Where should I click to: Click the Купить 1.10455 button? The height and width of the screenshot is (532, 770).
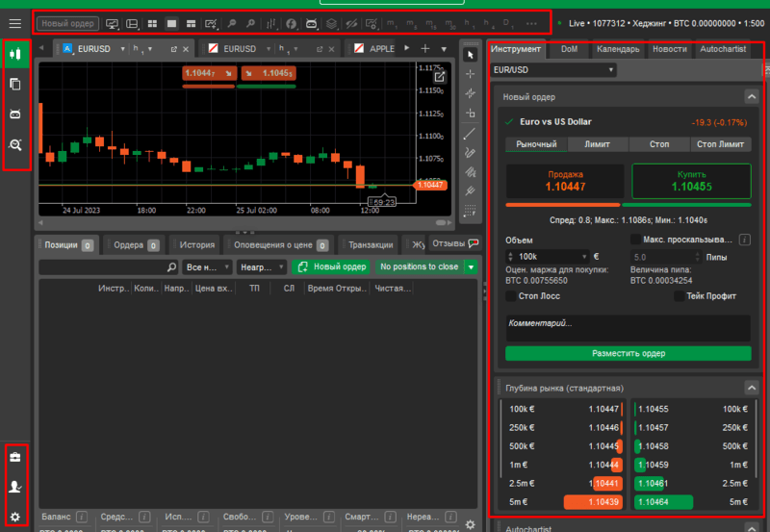point(691,181)
